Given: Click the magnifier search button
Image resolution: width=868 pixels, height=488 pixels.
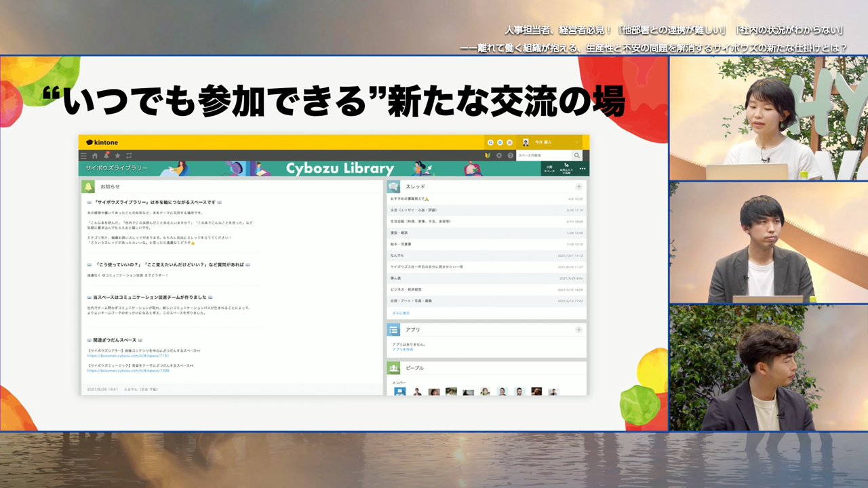Looking at the screenshot, I should click(x=577, y=156).
